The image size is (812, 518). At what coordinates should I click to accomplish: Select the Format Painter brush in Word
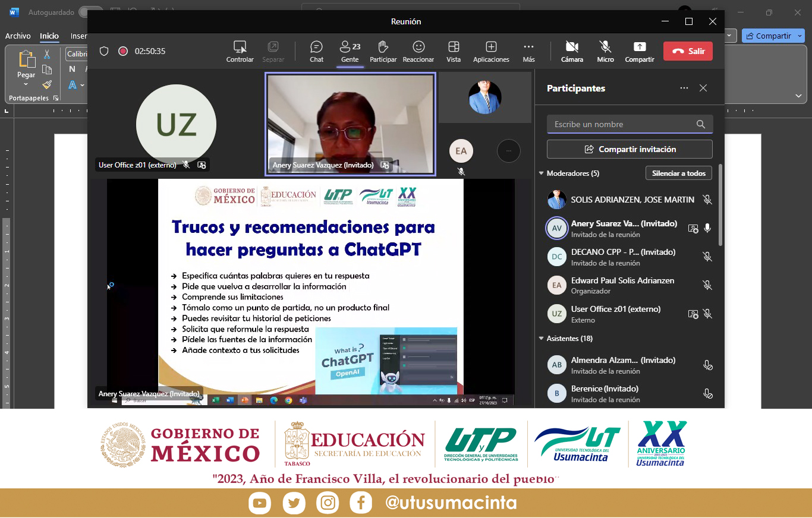click(x=47, y=84)
